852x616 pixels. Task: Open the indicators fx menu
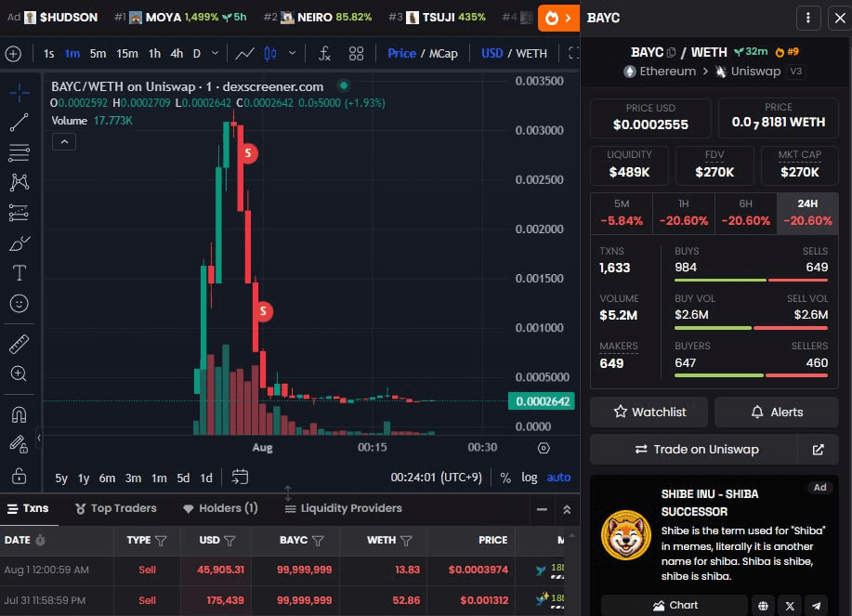[x=324, y=53]
